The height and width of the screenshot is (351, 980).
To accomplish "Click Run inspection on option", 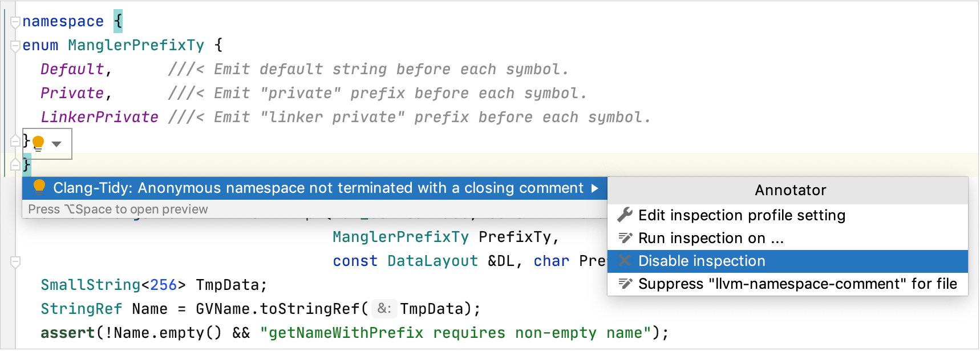I will [x=710, y=238].
